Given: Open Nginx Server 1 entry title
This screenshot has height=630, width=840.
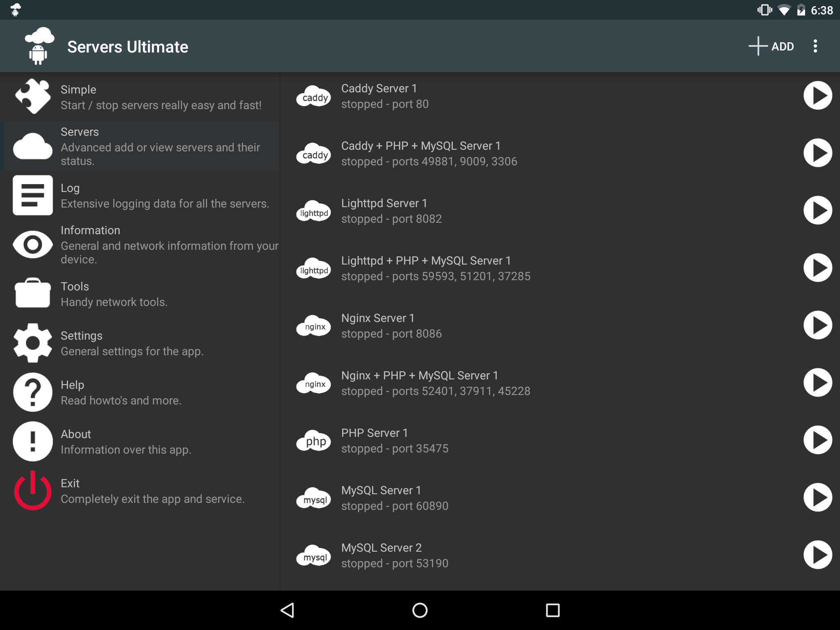Looking at the screenshot, I should coord(378,318).
